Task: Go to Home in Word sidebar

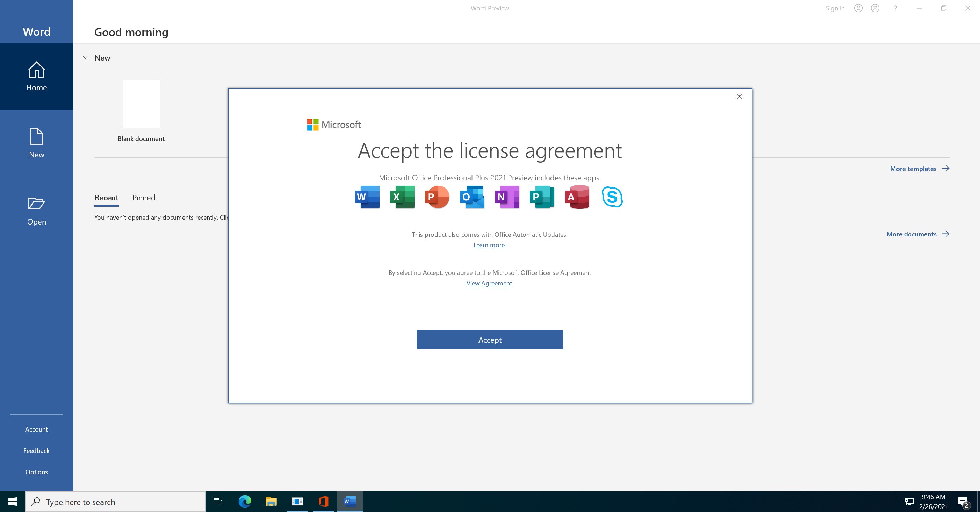Action: click(x=36, y=77)
